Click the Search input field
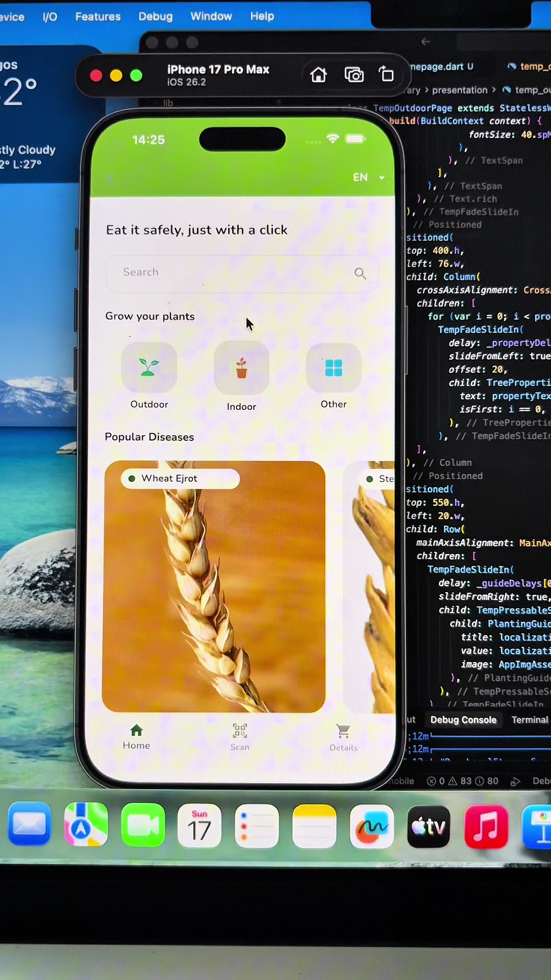Screen dimensions: 551x980 241,274
